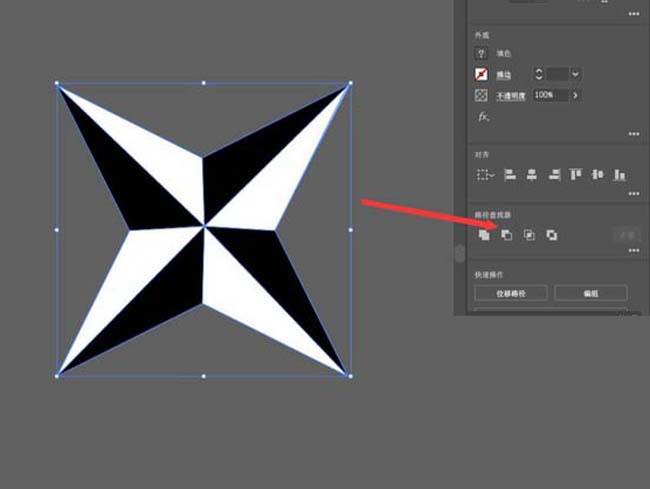Click Vertical Align Top icon

tap(576, 175)
